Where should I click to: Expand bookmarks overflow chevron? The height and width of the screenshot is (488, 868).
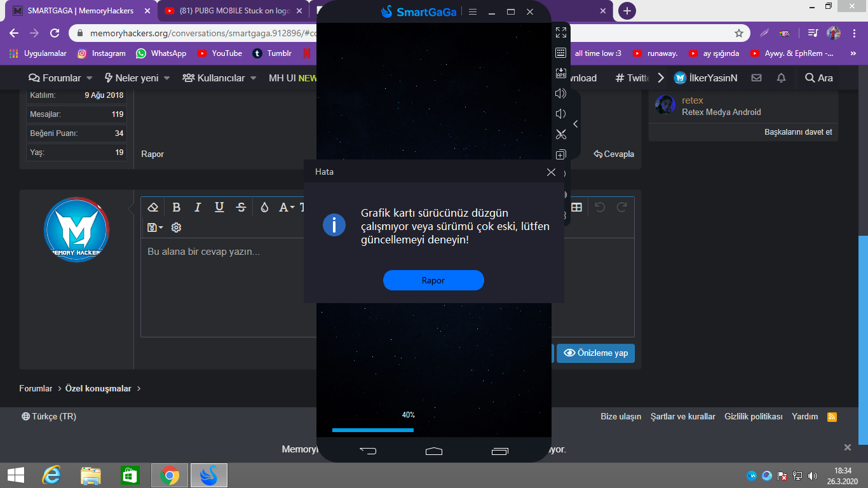tap(853, 53)
